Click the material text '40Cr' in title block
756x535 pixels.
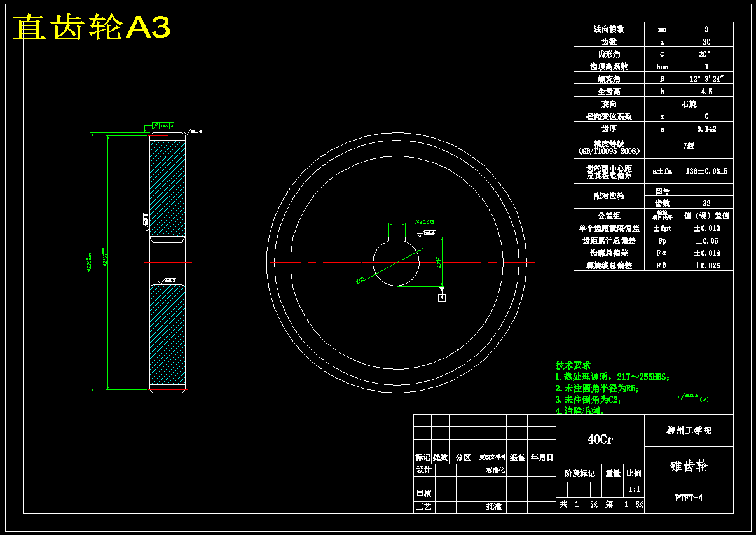600,440
